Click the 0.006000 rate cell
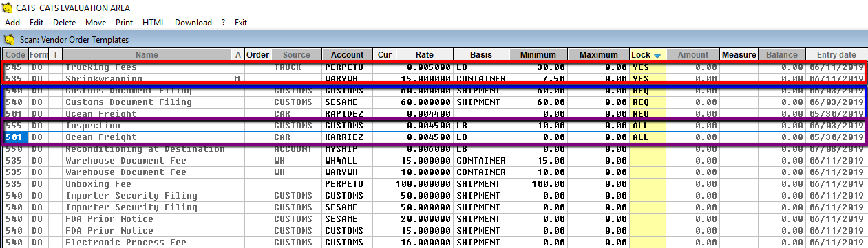The height and width of the screenshot is (248, 868). pyautogui.click(x=425, y=149)
